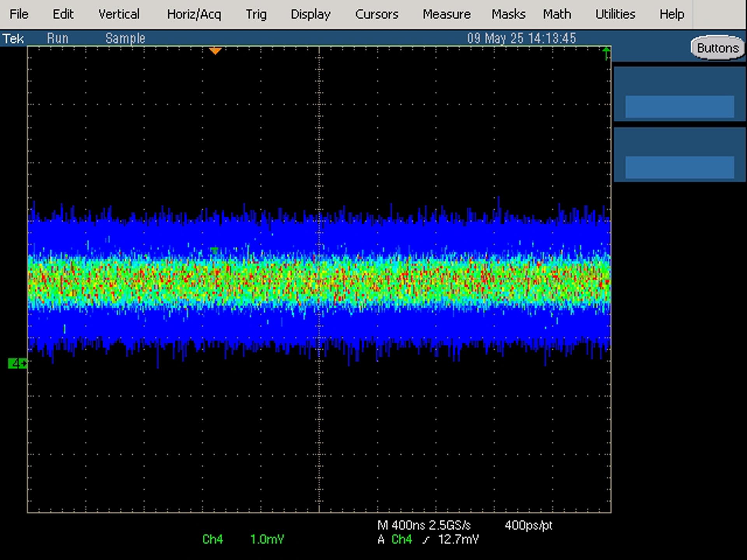This screenshot has width=747, height=560.
Task: Open the File menu
Action: click(19, 14)
